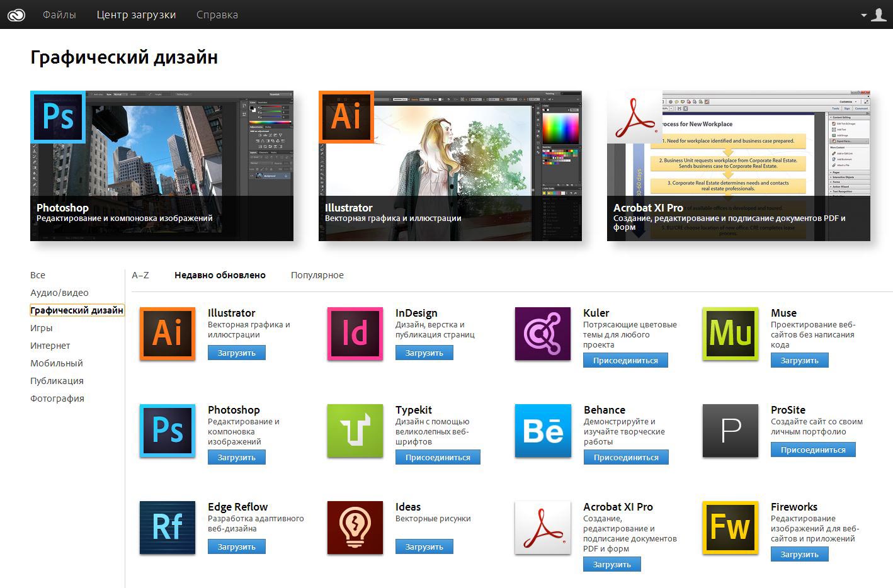The image size is (893, 588).
Task: Open the Illustrator featured banner
Action: tap(450, 166)
